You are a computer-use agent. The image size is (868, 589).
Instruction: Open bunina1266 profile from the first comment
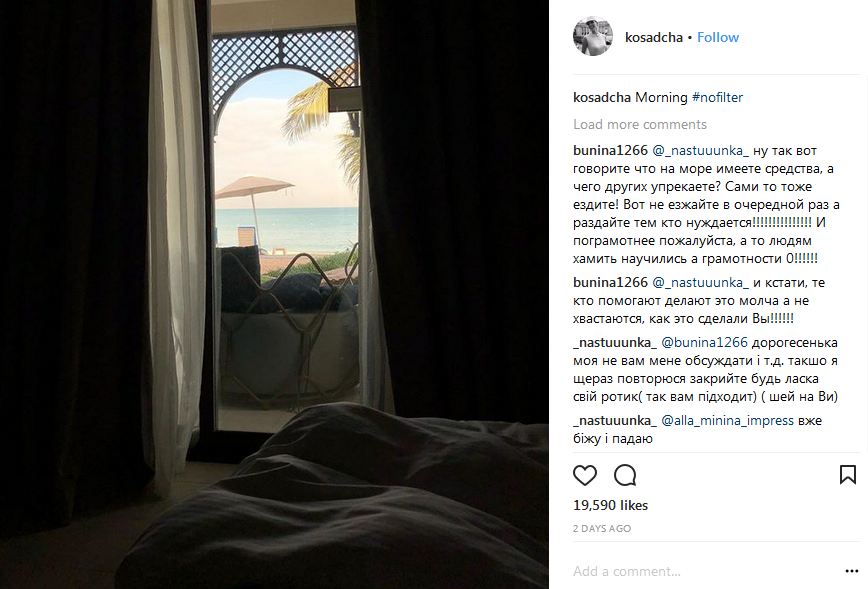[x=610, y=151]
